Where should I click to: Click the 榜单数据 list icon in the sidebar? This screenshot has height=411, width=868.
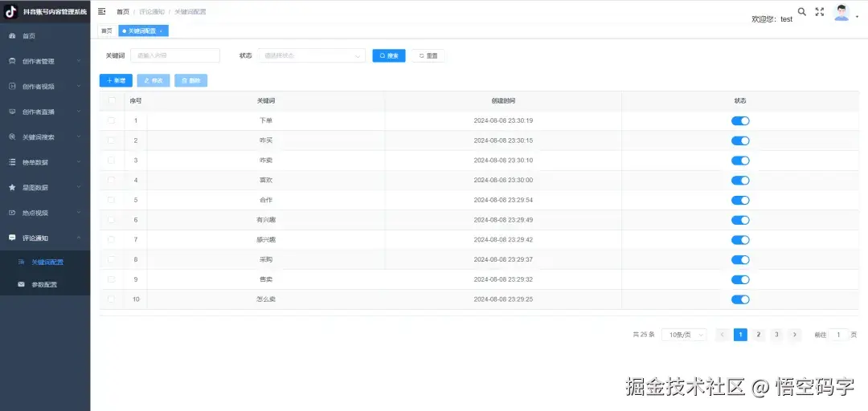[x=12, y=162]
